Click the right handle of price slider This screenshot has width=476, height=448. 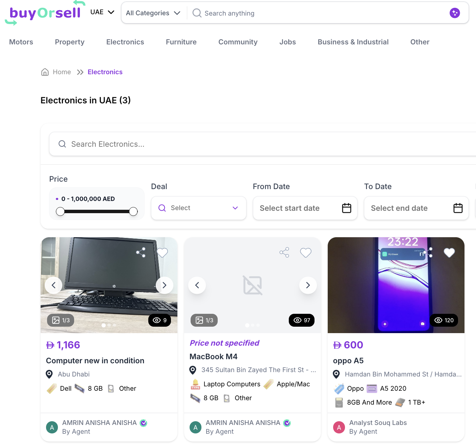click(x=133, y=211)
